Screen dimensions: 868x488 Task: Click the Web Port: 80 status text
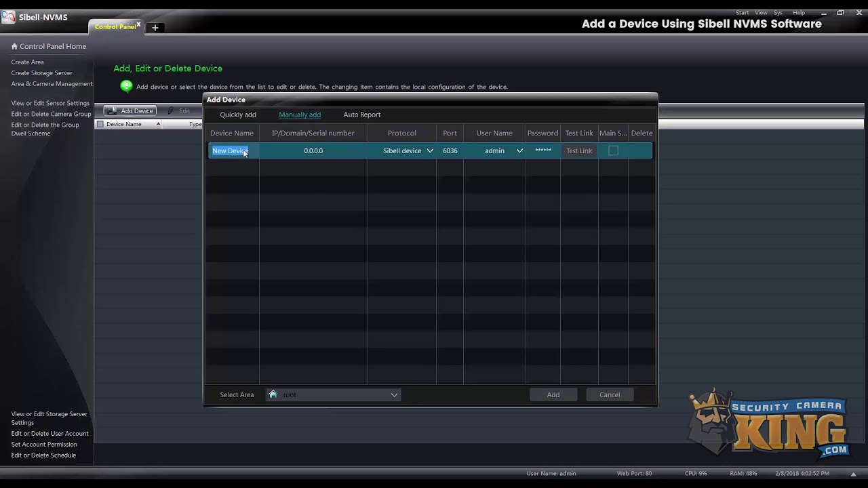634,473
